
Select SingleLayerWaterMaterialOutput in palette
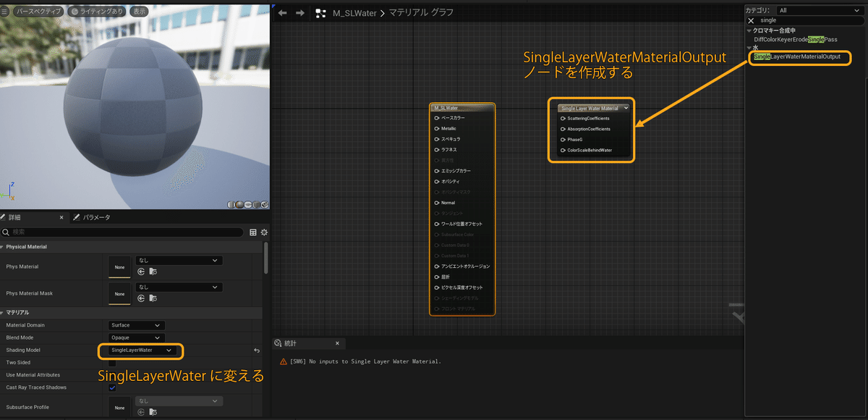797,56
